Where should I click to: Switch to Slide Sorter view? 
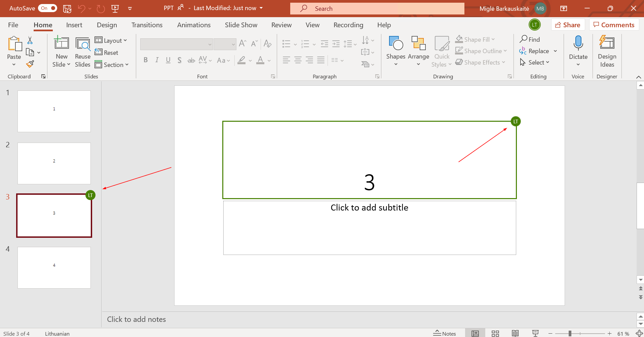tap(495, 333)
